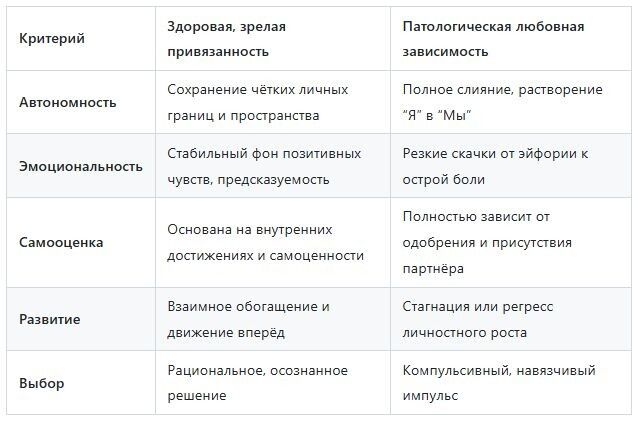The width and height of the screenshot is (637, 421).
Task: Click the "Взаимное обогащение" cell
Action: (248, 319)
